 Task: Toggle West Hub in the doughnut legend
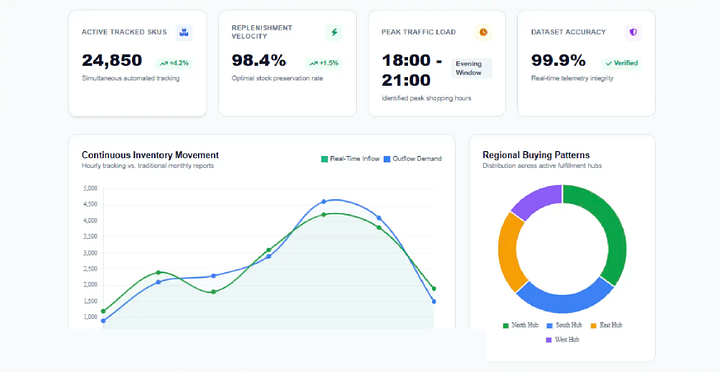562,340
